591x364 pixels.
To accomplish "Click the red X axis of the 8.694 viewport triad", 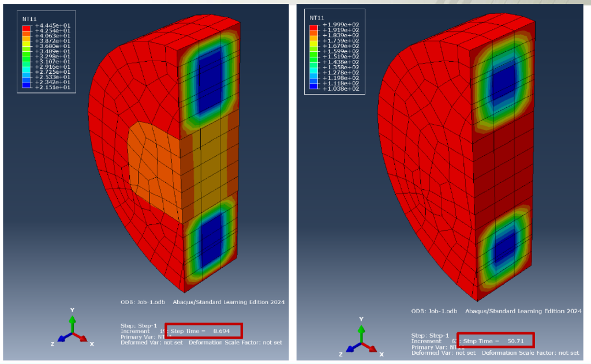I will pyautogui.click(x=80, y=336).
